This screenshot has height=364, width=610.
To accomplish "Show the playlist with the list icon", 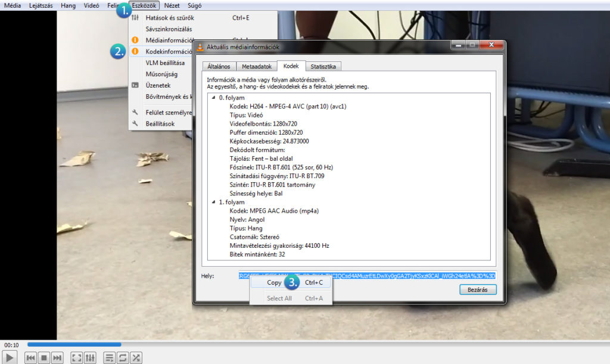I will coord(110,358).
